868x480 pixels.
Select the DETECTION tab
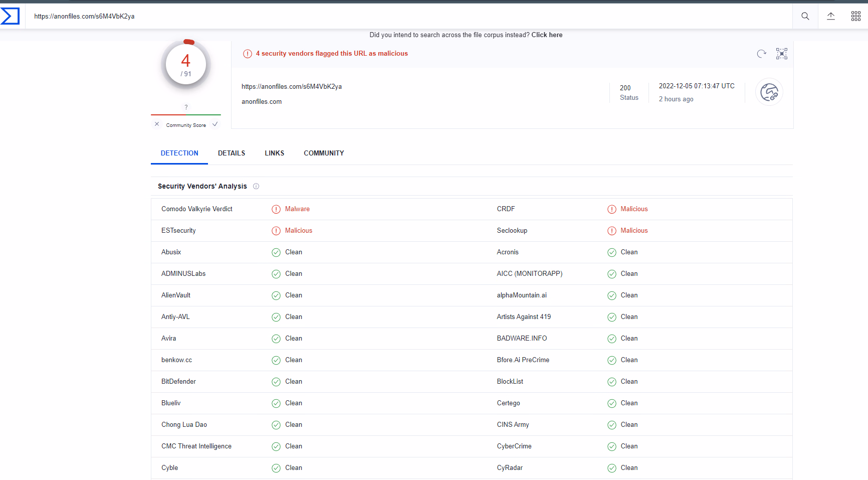click(179, 153)
